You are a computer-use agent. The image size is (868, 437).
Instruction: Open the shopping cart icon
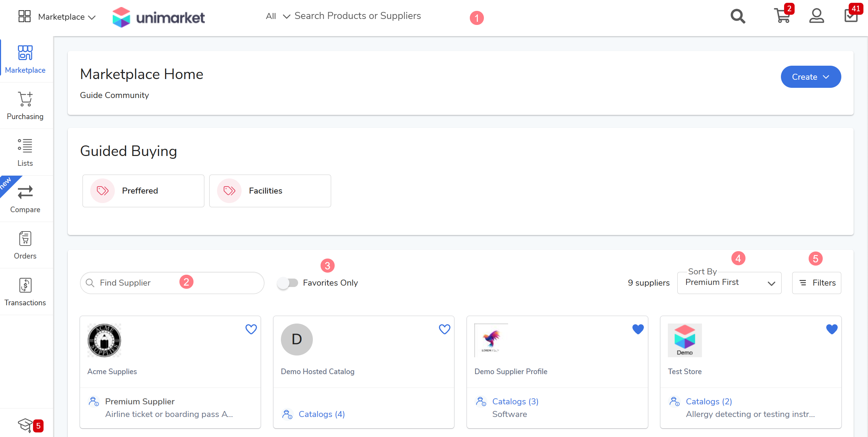782,16
